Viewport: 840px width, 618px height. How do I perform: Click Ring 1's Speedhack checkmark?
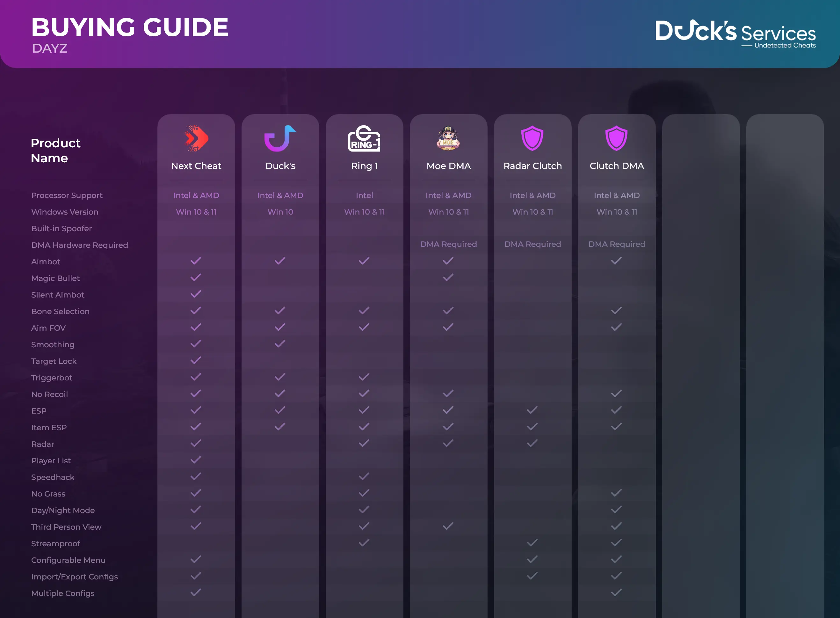click(364, 476)
